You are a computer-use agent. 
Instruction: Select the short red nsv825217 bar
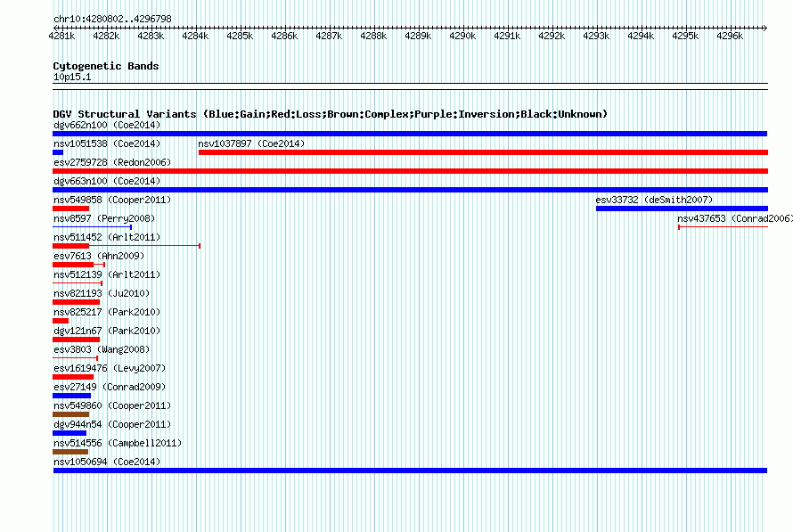(x=61, y=321)
